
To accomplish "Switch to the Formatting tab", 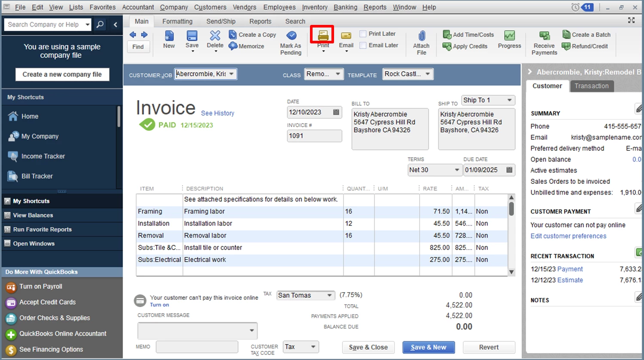I will tap(177, 21).
